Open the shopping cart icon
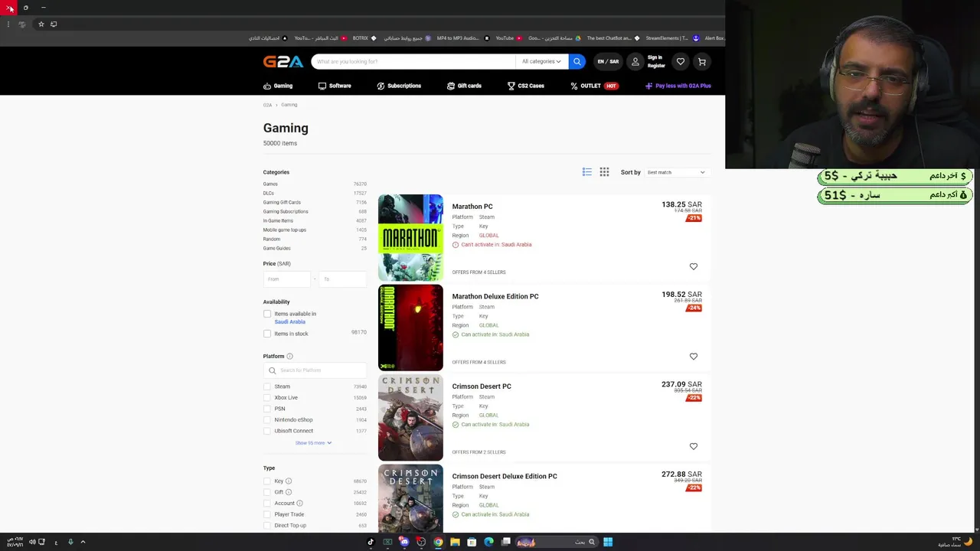 (x=701, y=61)
